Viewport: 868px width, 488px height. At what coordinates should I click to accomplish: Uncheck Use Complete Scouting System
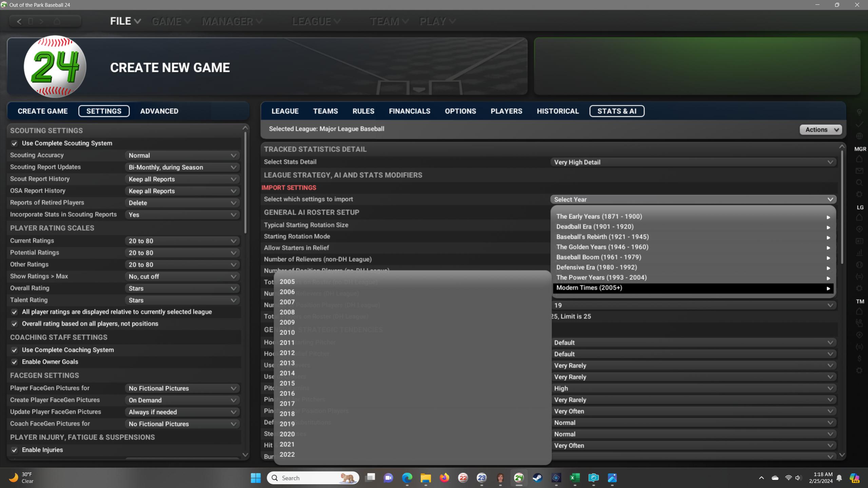14,143
